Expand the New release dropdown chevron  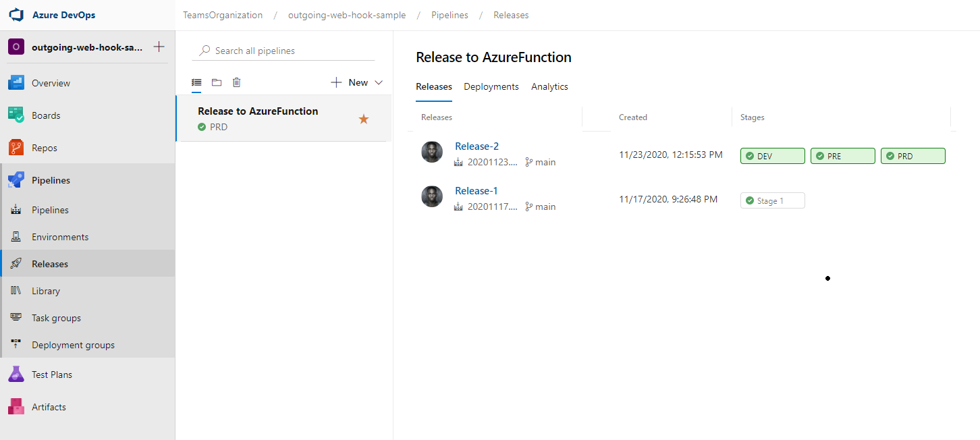coord(379,82)
